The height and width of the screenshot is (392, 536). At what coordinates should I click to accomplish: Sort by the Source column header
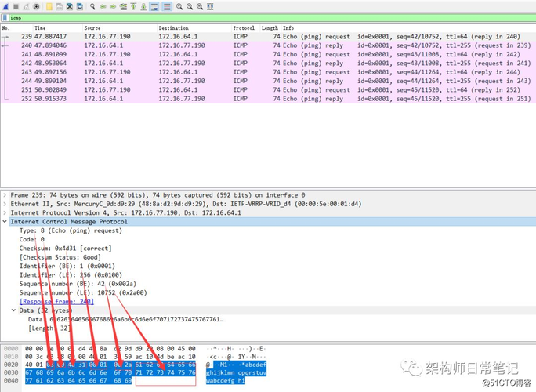point(119,28)
